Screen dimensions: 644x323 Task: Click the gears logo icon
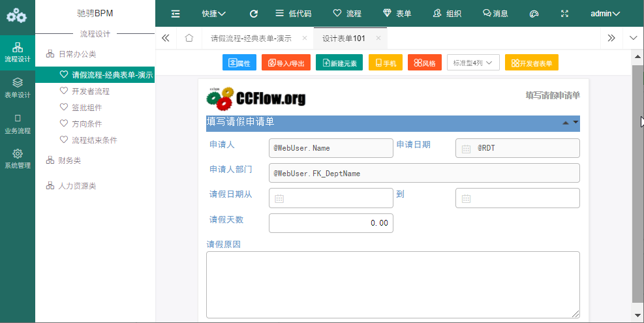click(x=17, y=16)
